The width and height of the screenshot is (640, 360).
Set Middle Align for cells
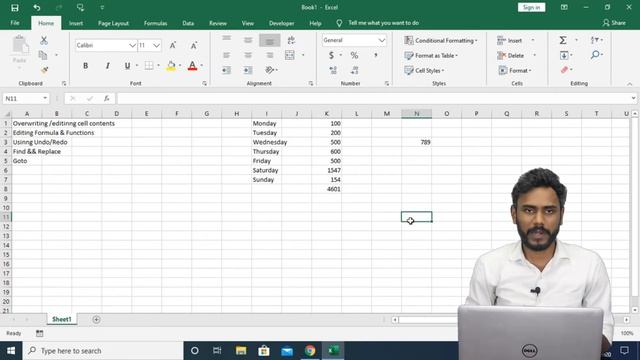pyautogui.click(x=248, y=40)
